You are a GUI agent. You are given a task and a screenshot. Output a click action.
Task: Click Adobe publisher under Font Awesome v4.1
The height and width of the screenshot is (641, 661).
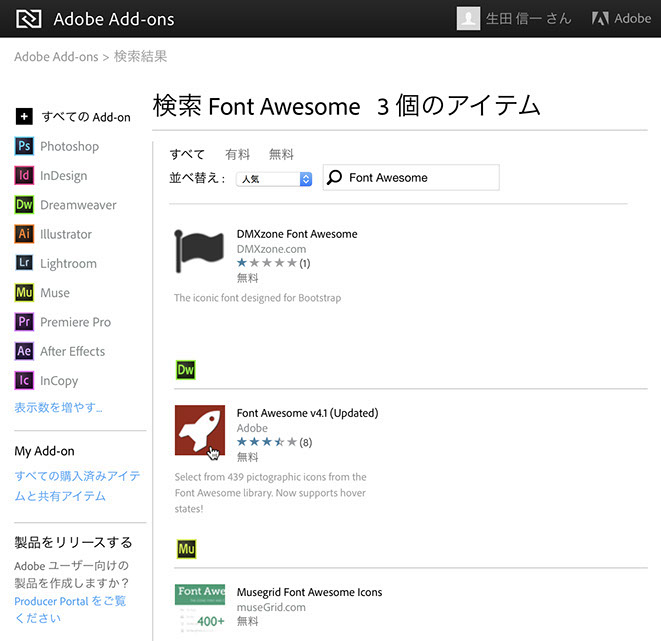(252, 428)
